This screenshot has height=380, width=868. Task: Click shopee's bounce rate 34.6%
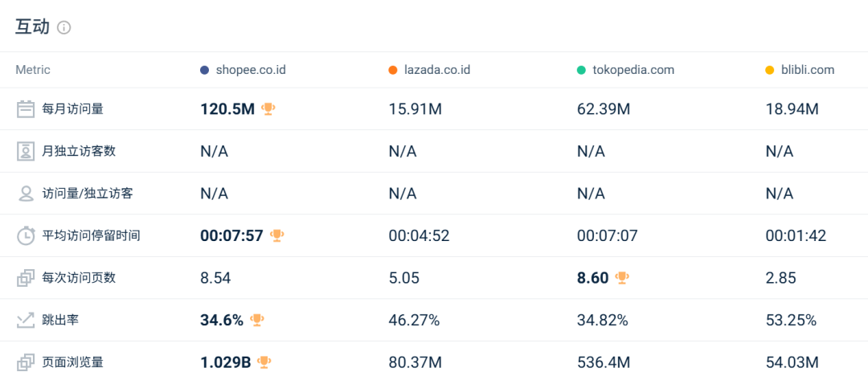coord(222,320)
